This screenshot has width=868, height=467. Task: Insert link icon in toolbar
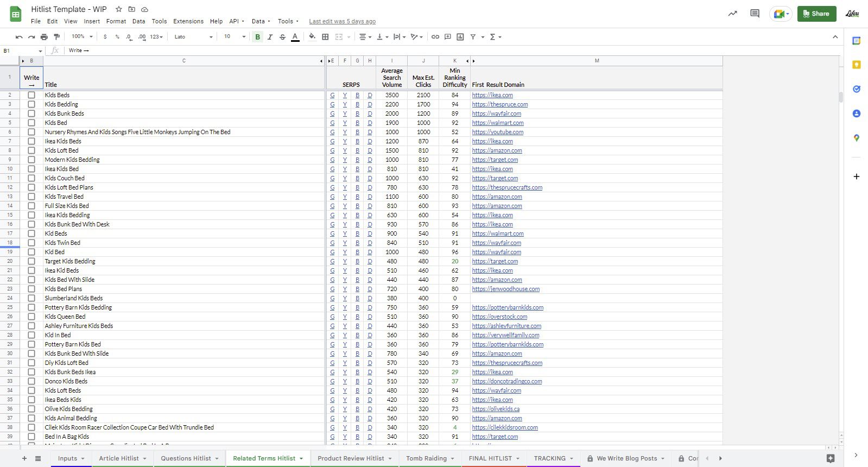(435, 37)
